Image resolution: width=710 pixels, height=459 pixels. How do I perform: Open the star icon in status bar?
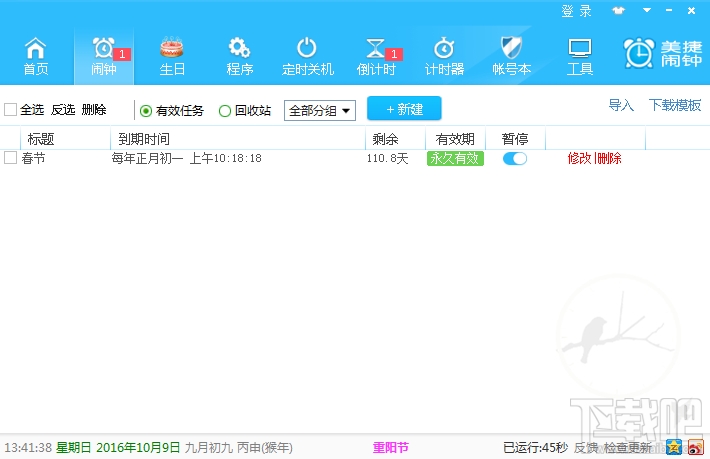(x=673, y=447)
